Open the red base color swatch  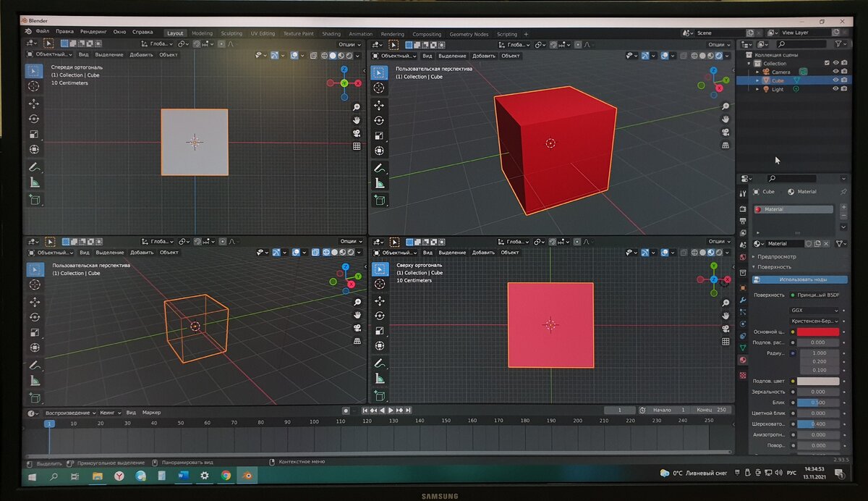click(818, 332)
